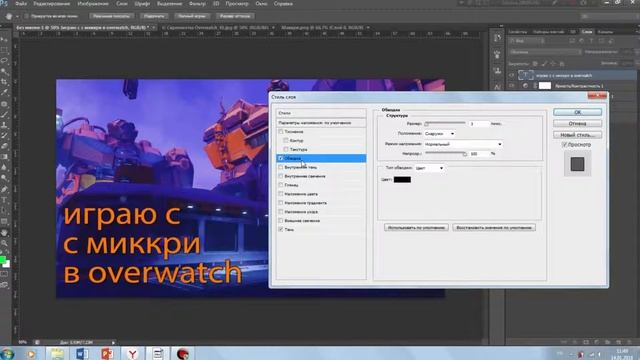Screen dimensions: 640x360
Task: Click the active Hand tool in toolbox
Action: tap(4, 233)
